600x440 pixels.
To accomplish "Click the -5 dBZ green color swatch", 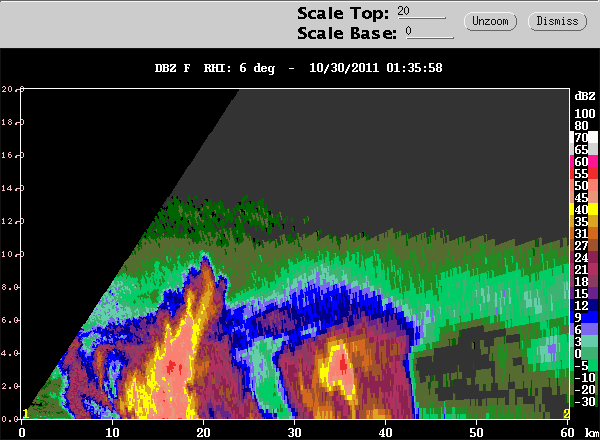I will point(593,365).
